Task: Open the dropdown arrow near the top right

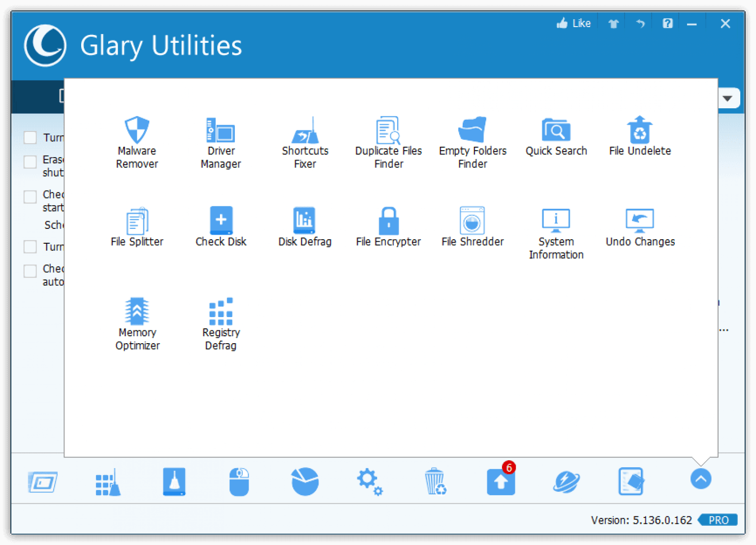Action: [728, 98]
